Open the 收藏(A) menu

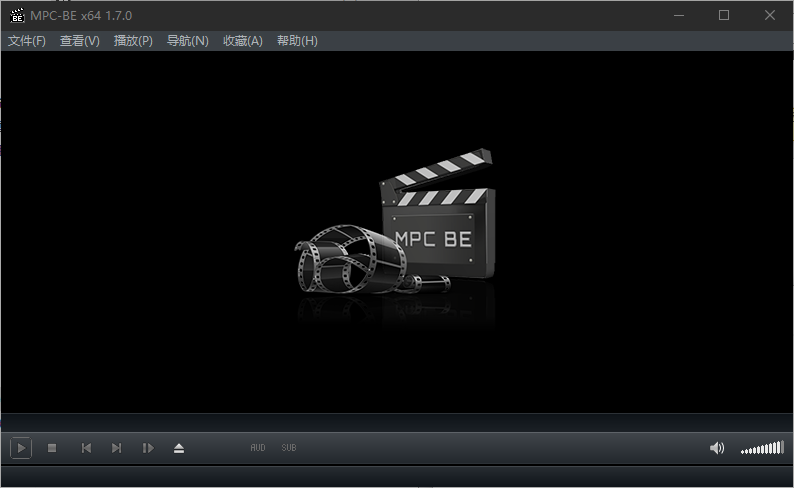(243, 40)
